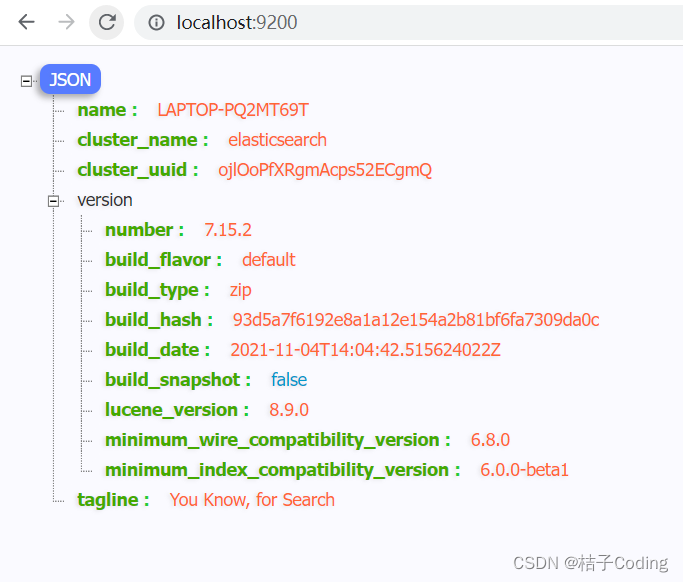The height and width of the screenshot is (582, 683).
Task: Select the lucene version value 8.9.0
Action: (289, 410)
